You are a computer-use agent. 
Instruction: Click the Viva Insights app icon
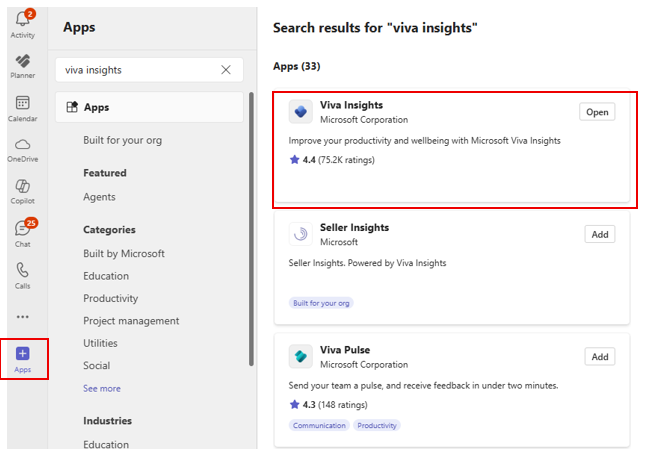pos(300,112)
